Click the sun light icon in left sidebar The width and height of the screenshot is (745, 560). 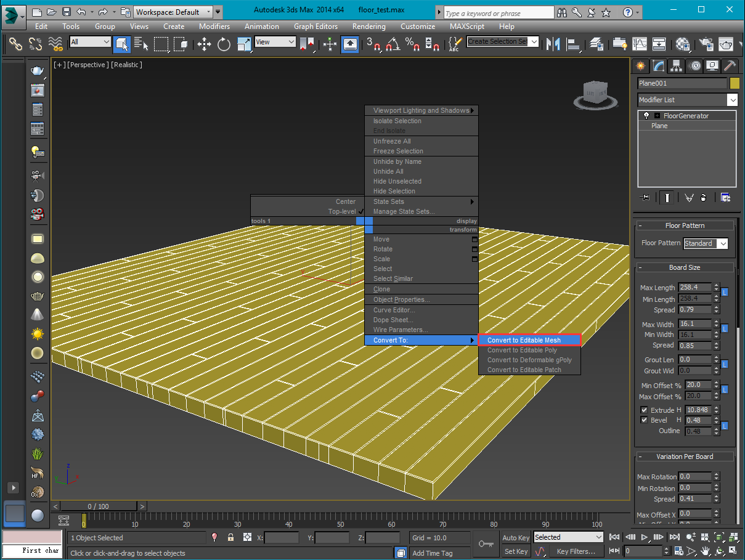click(x=38, y=334)
